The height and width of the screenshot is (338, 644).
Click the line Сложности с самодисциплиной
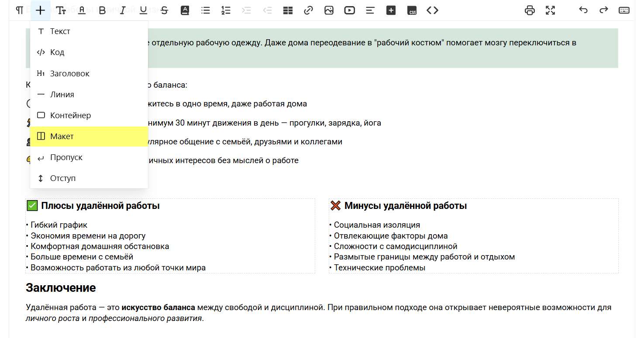(x=393, y=246)
